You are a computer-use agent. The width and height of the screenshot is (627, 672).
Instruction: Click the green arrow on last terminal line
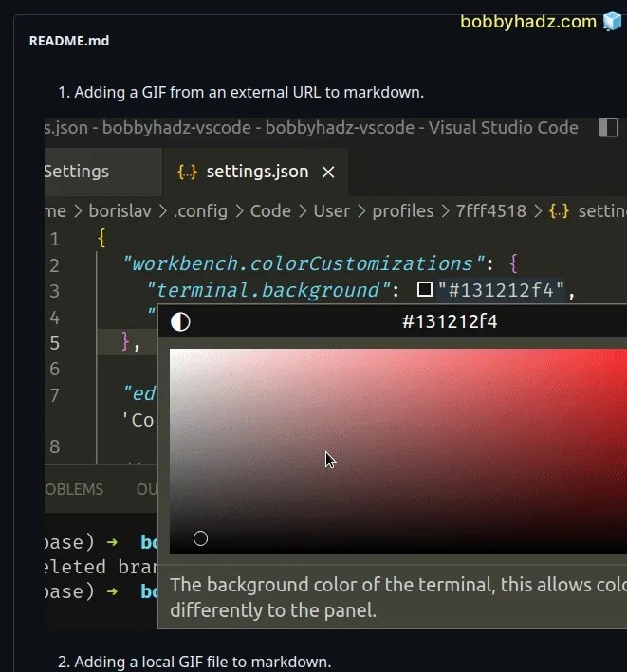click(x=112, y=591)
